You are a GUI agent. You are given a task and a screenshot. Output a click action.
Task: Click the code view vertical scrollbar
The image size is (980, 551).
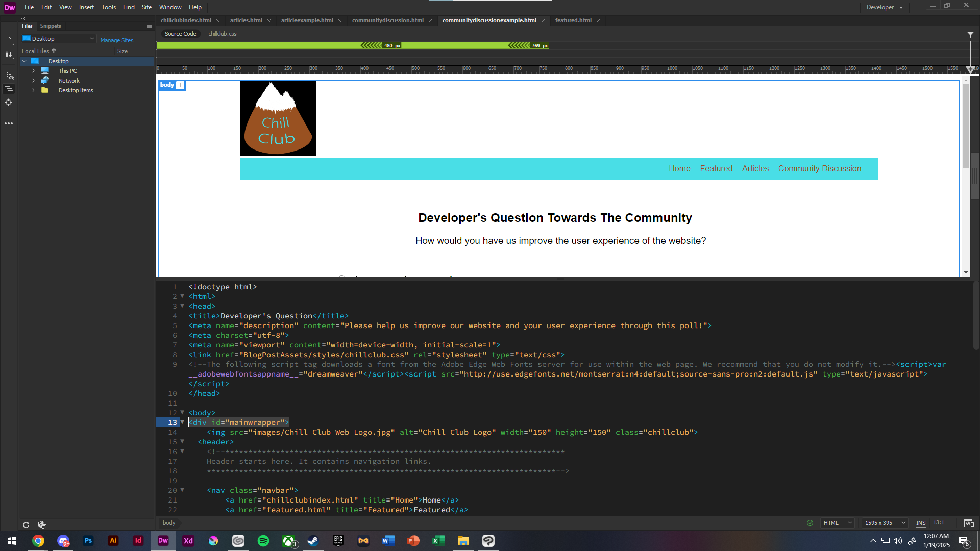pos(975,315)
